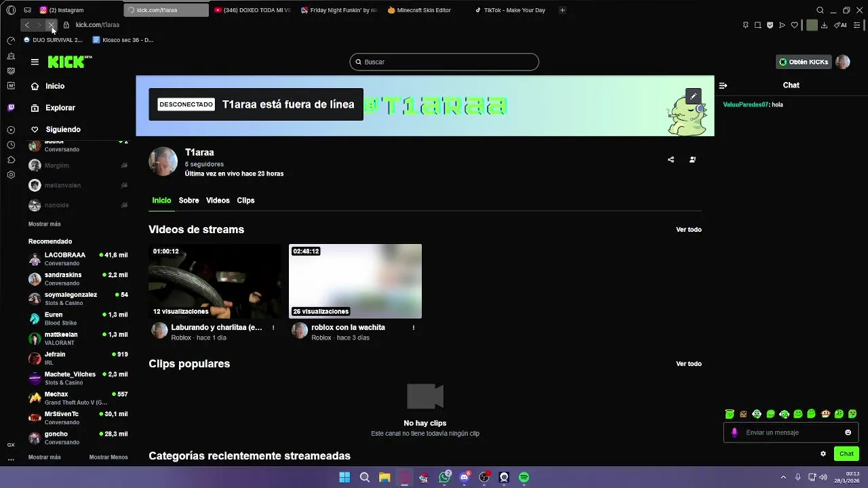Image resolution: width=868 pixels, height=488 pixels.
Task: Click the Enviar un mensaje input
Action: pyautogui.click(x=791, y=432)
